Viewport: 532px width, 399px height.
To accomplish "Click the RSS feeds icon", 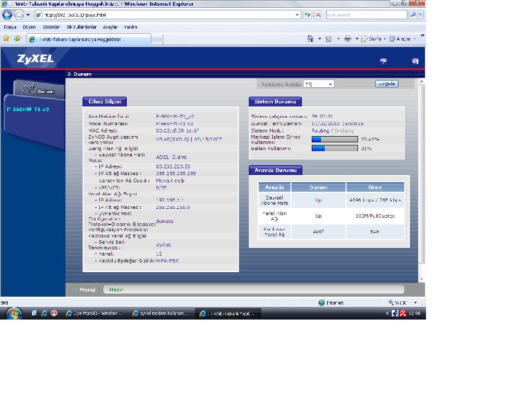I will tap(328, 39).
